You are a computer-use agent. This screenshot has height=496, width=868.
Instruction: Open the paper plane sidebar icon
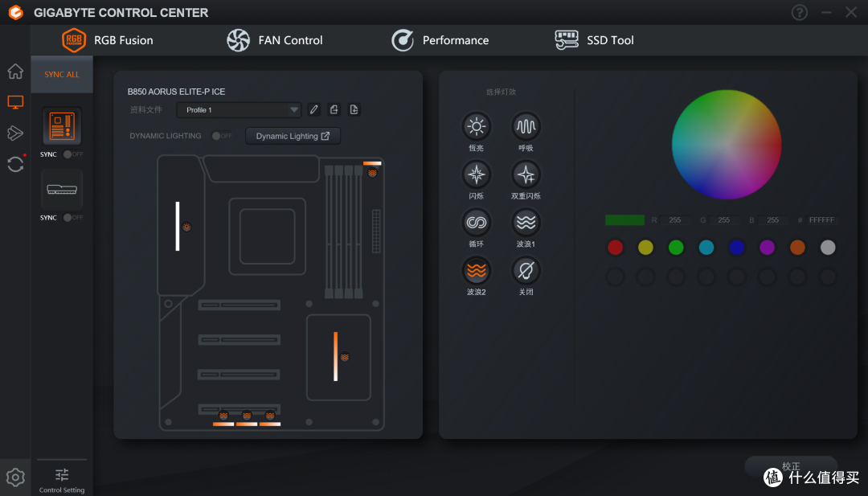15,133
